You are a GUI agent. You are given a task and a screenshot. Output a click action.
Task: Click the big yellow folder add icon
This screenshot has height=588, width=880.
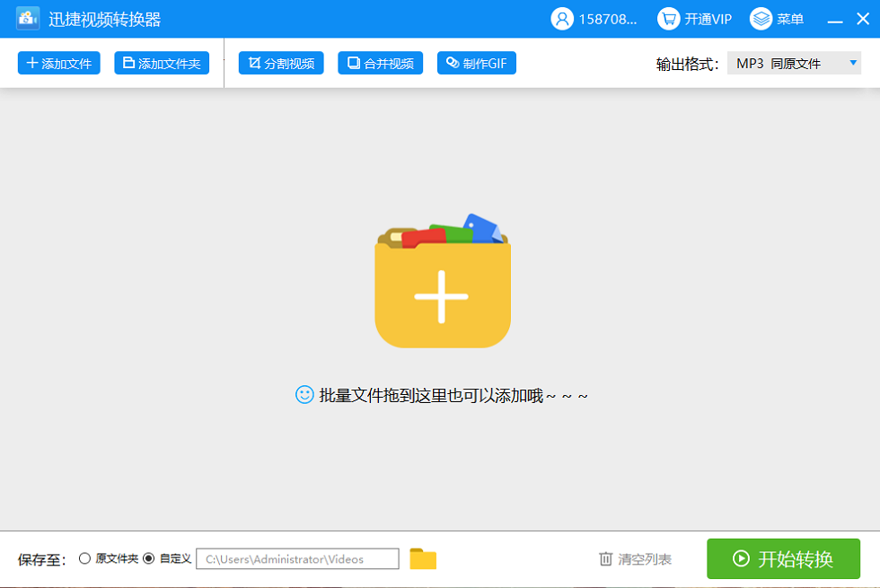point(443,280)
